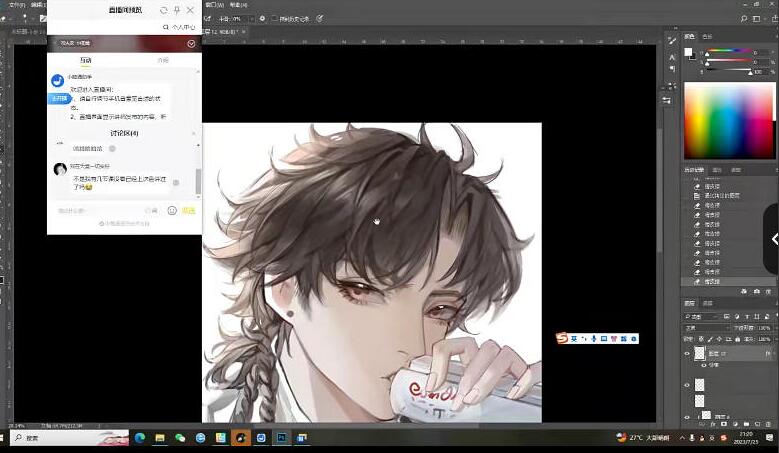This screenshot has width=779, height=453.
Task: Click the Photoshop search icon at top right
Action: click(744, 18)
